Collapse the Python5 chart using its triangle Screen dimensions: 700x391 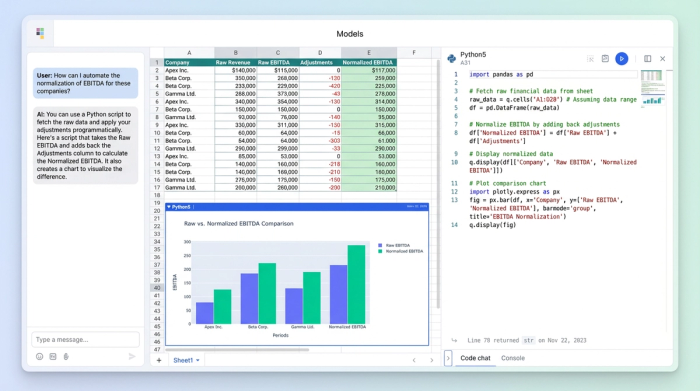[169, 207]
